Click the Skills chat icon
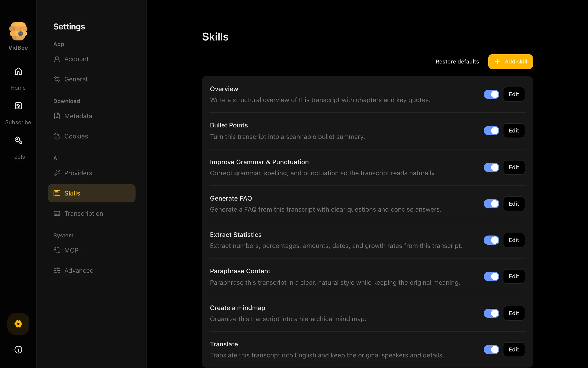 (x=57, y=193)
